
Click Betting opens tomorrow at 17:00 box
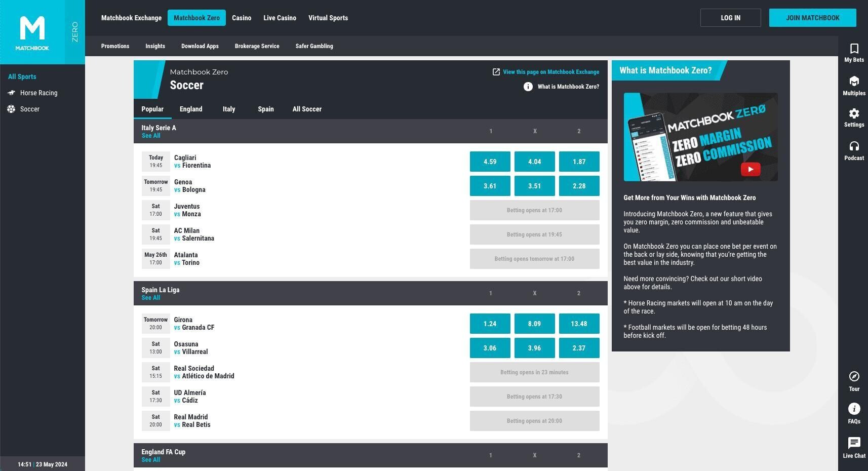[x=535, y=259]
